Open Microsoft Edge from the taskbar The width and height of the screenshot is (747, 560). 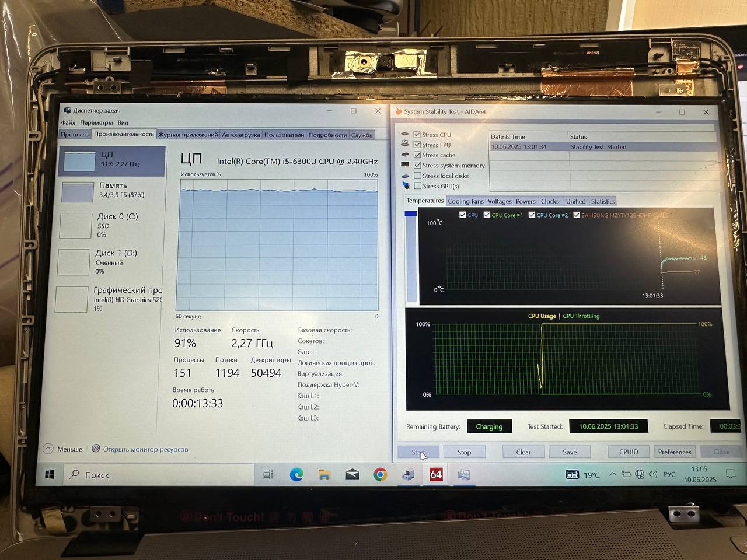[296, 475]
